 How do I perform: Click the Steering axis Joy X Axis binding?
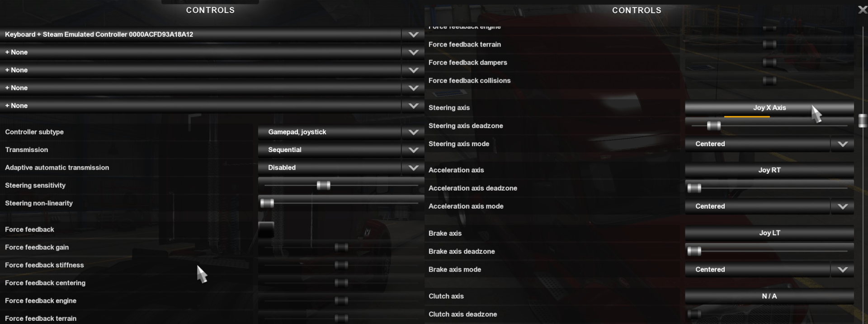pyautogui.click(x=769, y=108)
